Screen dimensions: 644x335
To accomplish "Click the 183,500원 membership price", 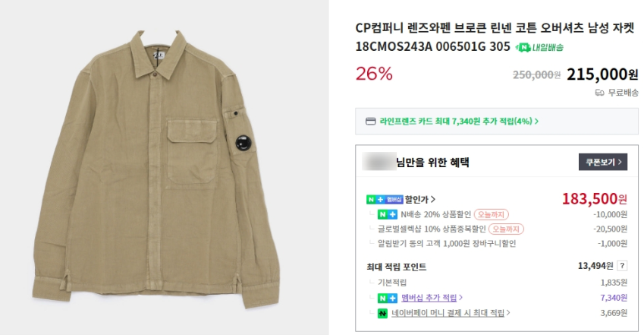I will (x=595, y=199).
